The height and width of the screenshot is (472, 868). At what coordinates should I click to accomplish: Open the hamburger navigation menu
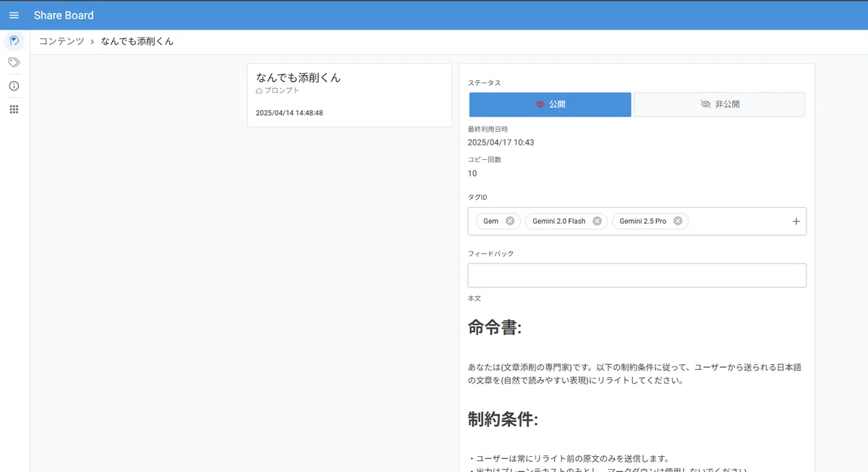pyautogui.click(x=14, y=15)
